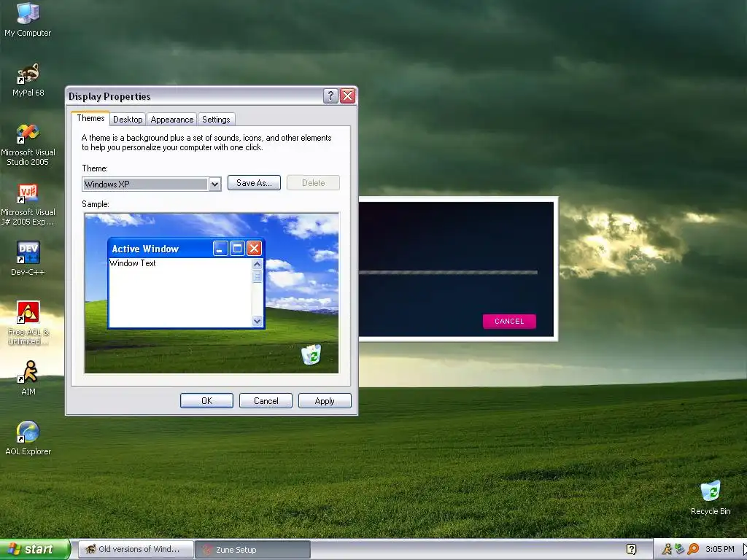Open the My Computer desktop icon
This screenshot has height=560, width=747.
tap(28, 20)
